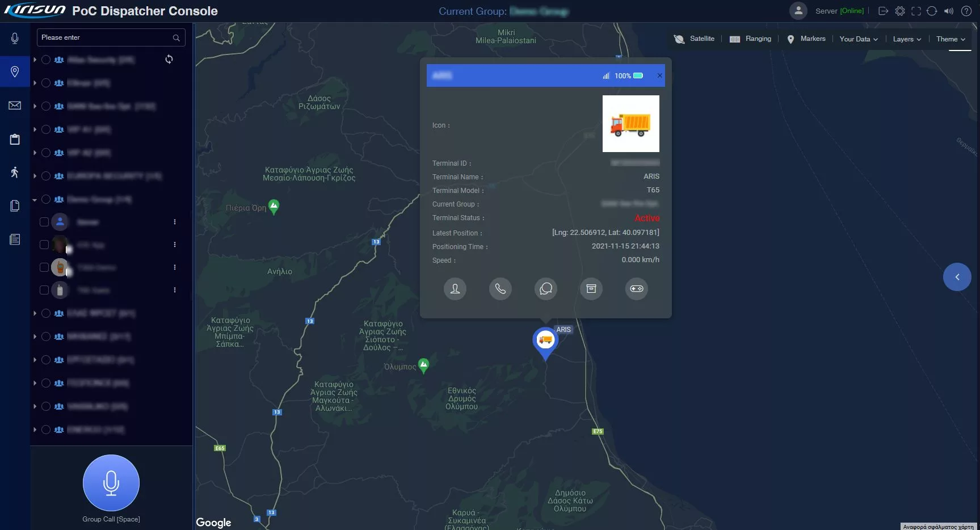Collapse the expanded group using its down arrow
Viewport: 980px width, 530px height.
tap(35, 200)
